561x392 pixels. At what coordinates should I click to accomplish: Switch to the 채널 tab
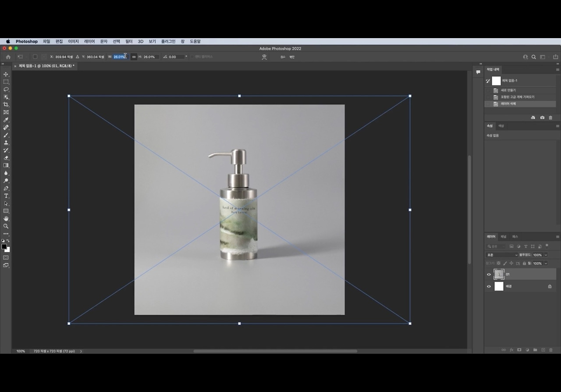(x=503, y=237)
